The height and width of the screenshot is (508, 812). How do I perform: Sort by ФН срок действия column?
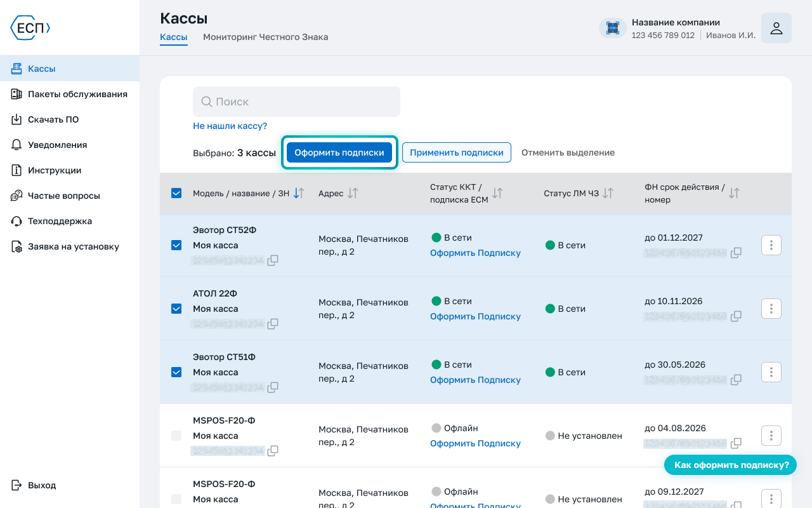(734, 193)
